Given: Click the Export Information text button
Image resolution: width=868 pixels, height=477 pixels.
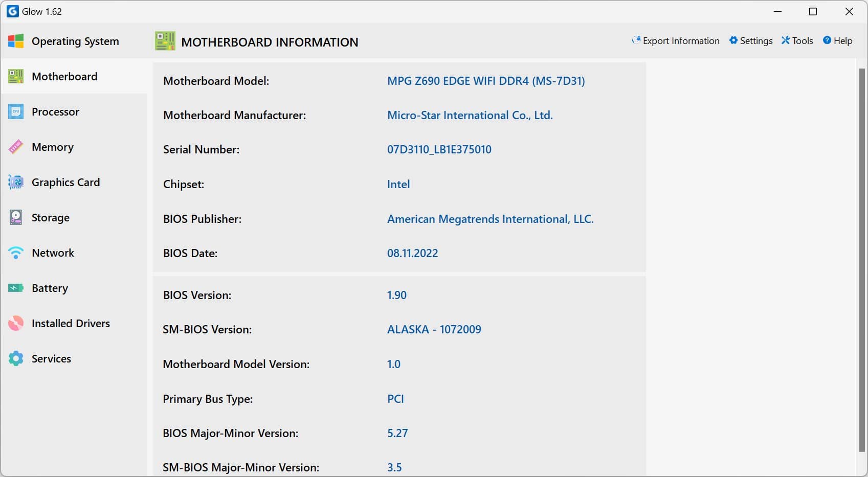Looking at the screenshot, I should coord(681,41).
